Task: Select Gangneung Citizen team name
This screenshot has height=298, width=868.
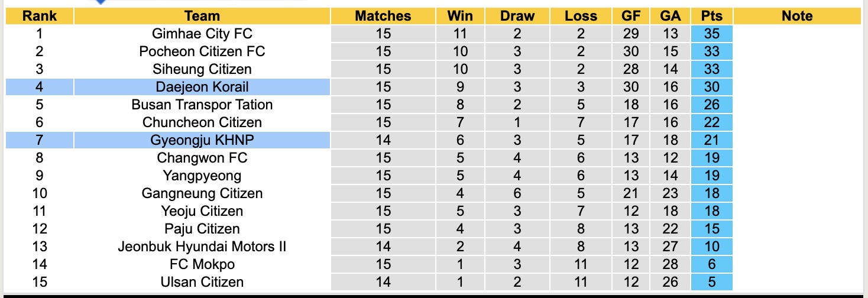Action: pyautogui.click(x=202, y=193)
